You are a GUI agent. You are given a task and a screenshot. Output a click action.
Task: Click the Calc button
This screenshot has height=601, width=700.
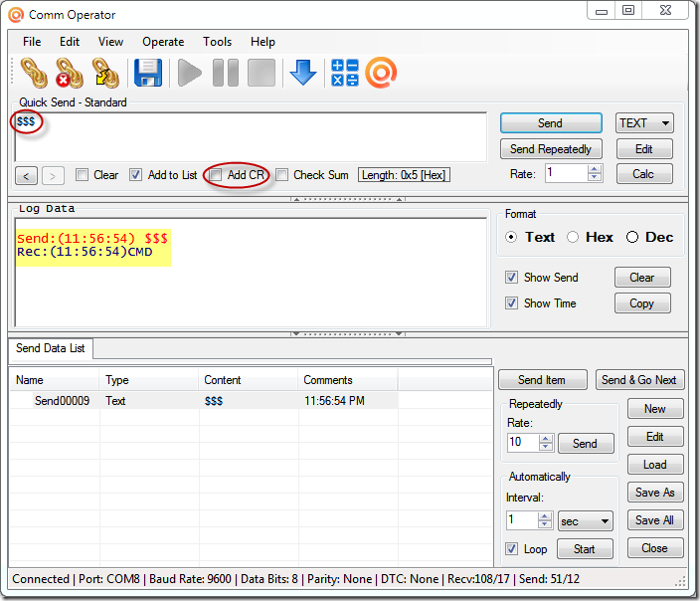click(x=644, y=174)
